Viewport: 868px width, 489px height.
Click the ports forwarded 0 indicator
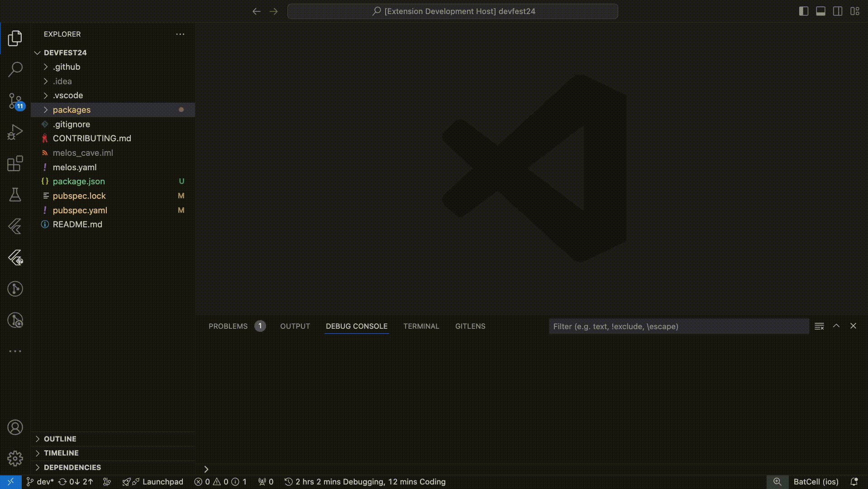pyautogui.click(x=266, y=482)
